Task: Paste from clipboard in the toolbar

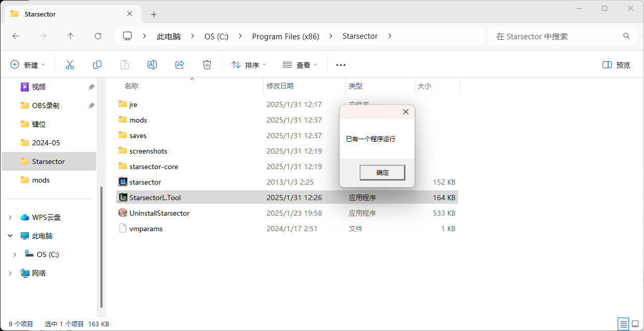Action: point(125,65)
